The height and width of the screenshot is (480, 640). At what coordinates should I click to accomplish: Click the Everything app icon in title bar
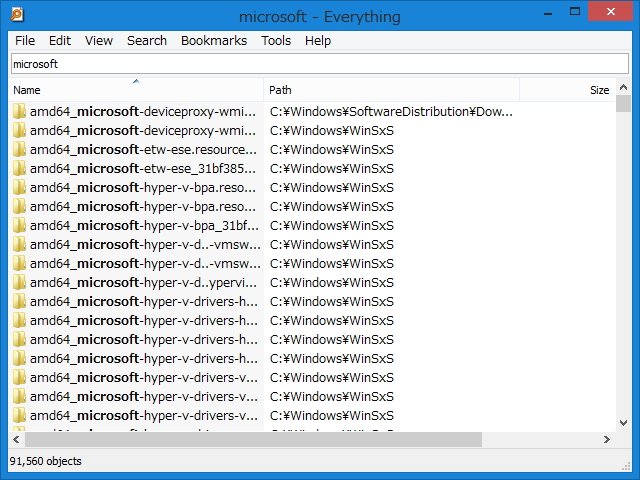tap(17, 15)
